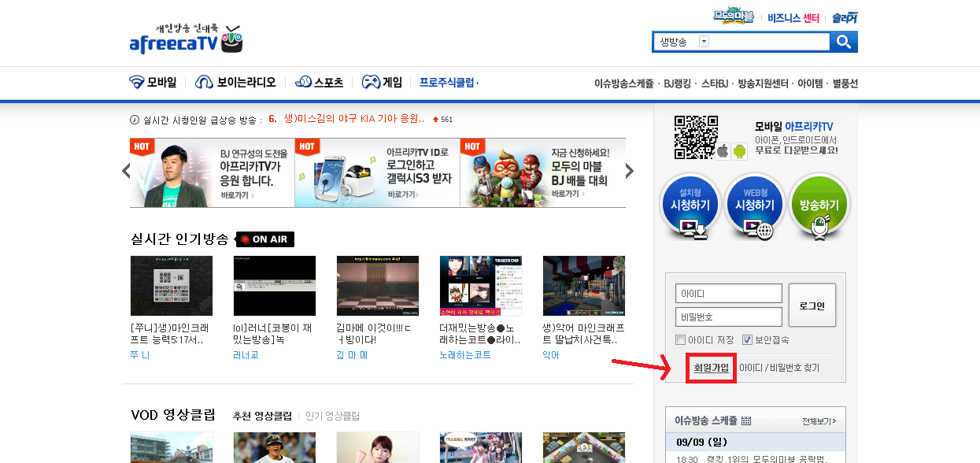Click the clock icon beside 실시간 시청인원
980x463 pixels.
(x=135, y=120)
